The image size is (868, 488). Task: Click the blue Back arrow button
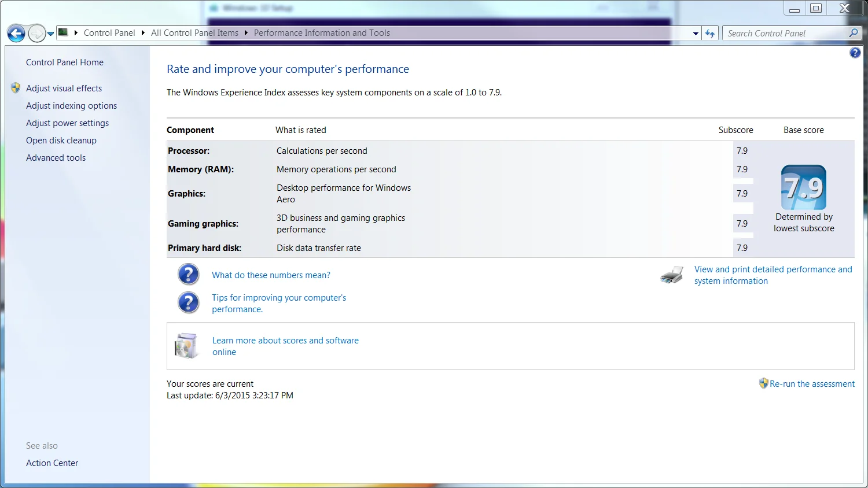tap(16, 34)
